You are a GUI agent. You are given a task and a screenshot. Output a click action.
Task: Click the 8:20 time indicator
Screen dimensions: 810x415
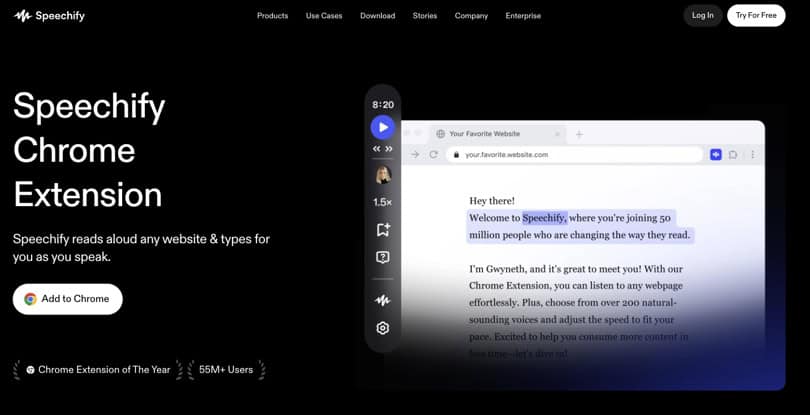(383, 105)
